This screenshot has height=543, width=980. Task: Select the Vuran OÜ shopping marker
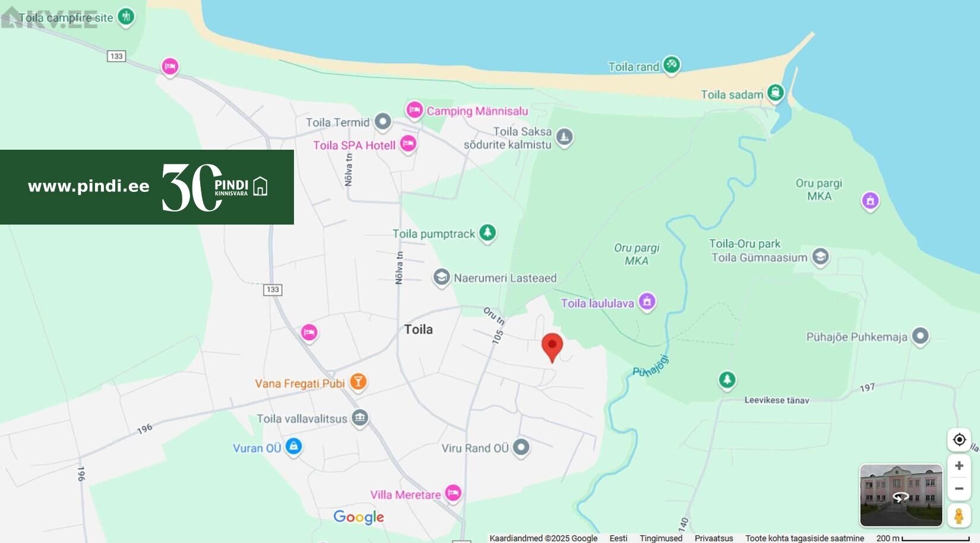pos(293,446)
